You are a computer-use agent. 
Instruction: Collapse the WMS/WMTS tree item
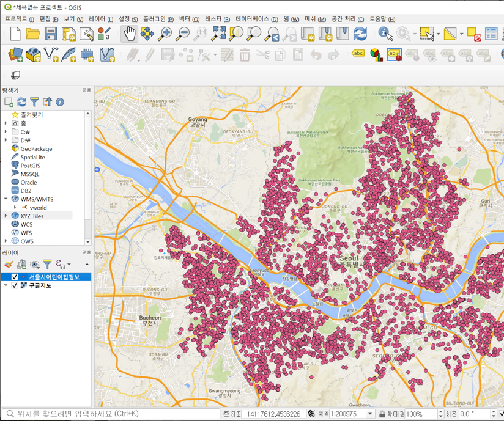(6, 199)
